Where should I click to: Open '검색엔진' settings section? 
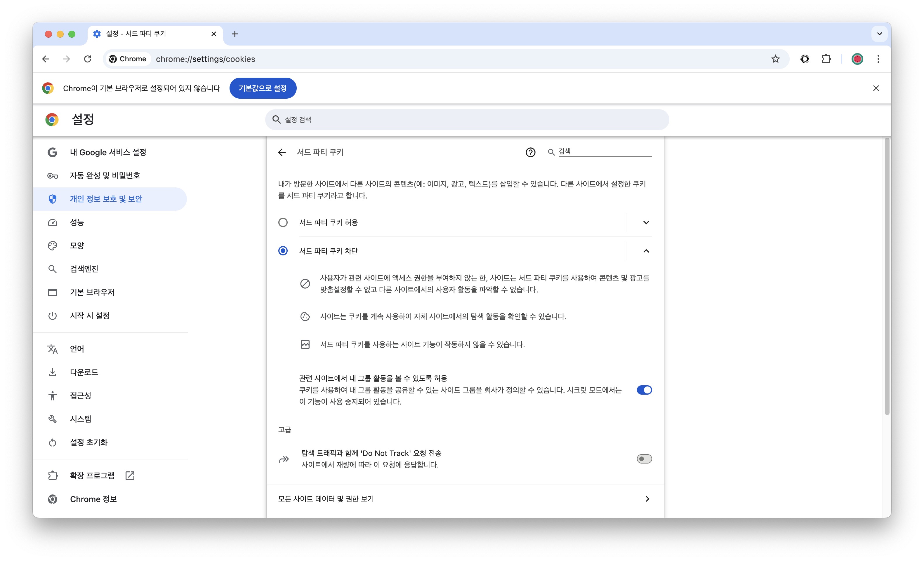point(110,269)
